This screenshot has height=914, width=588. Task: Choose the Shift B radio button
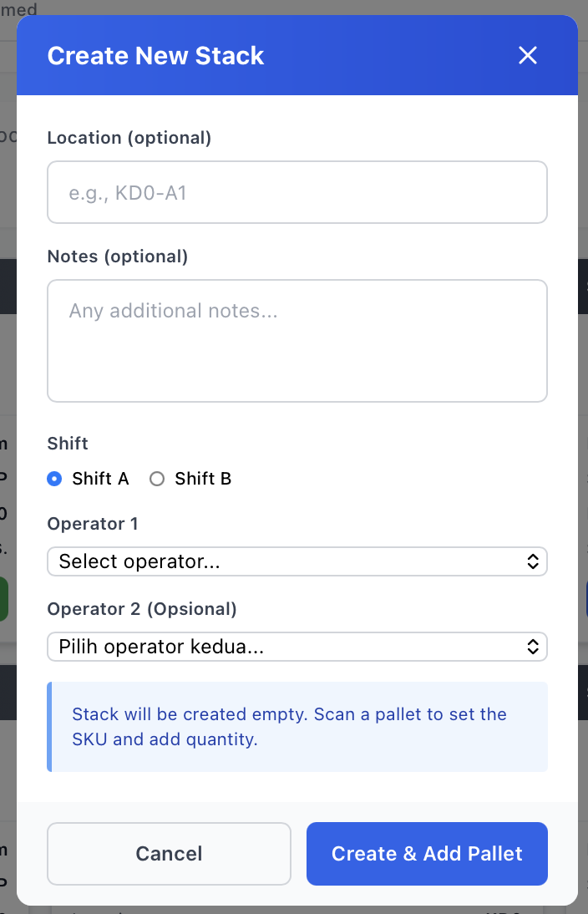click(x=157, y=479)
